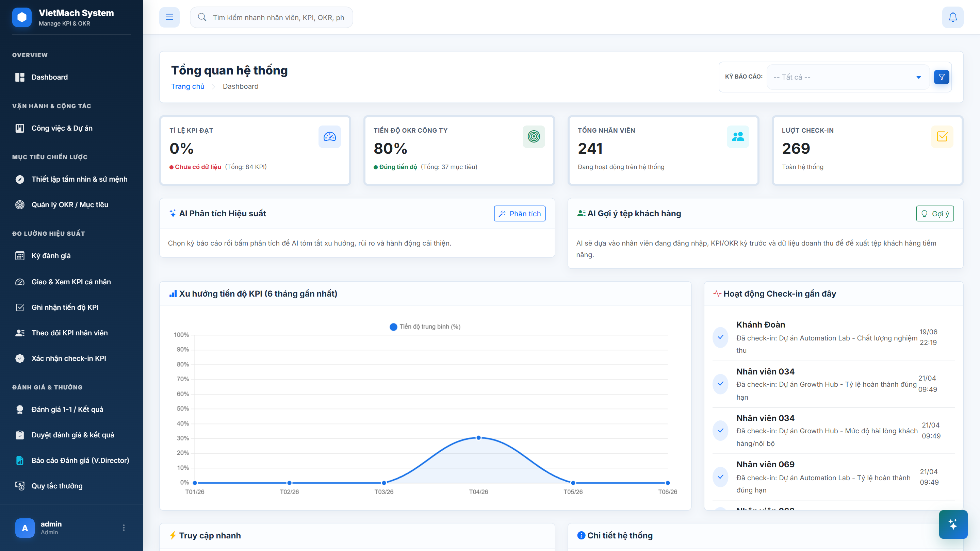
Task: Click the 'admin' user name in sidebar
Action: pos(51,524)
